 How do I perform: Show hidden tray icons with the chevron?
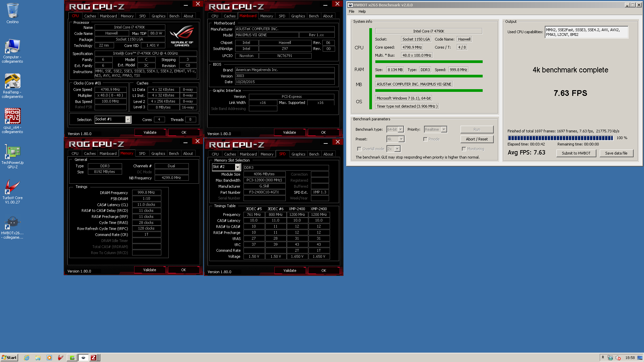pos(603,357)
